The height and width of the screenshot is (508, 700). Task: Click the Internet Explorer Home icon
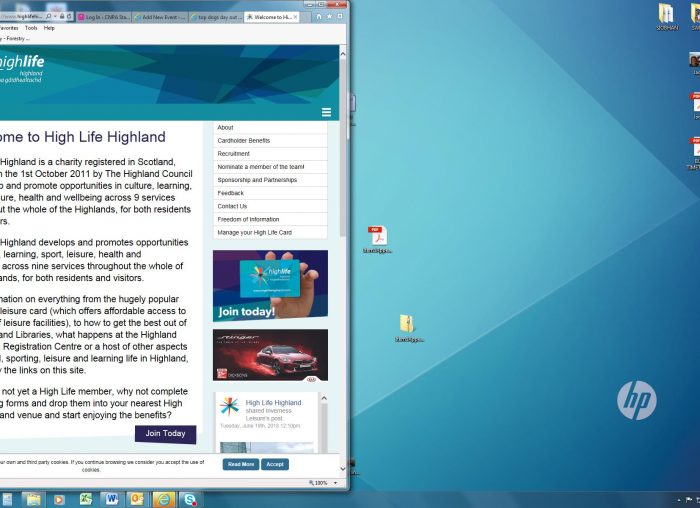(319, 17)
